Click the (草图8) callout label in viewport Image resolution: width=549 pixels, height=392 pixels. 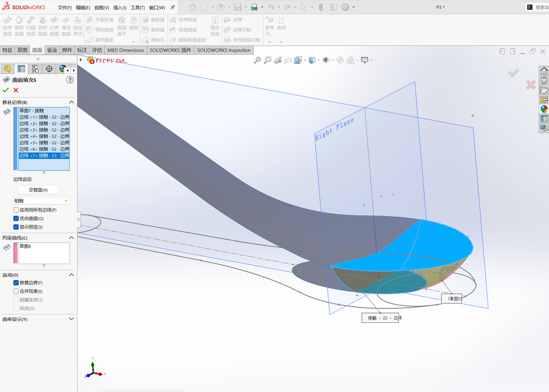(451, 299)
